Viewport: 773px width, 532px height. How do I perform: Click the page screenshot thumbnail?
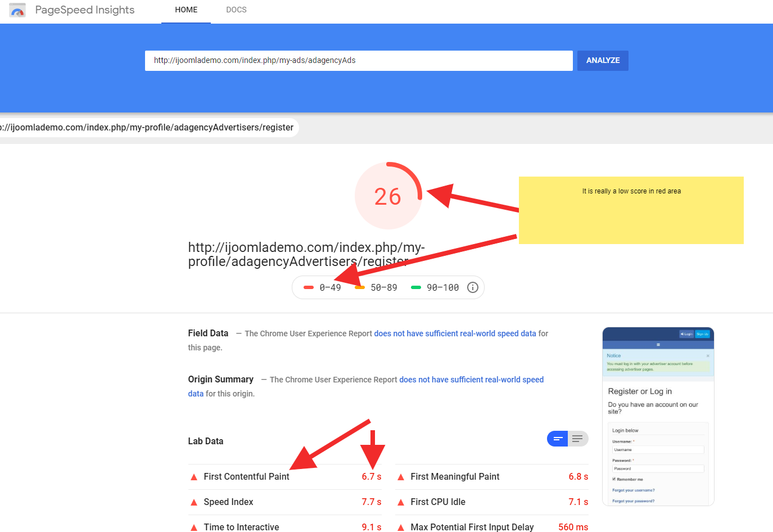658,416
